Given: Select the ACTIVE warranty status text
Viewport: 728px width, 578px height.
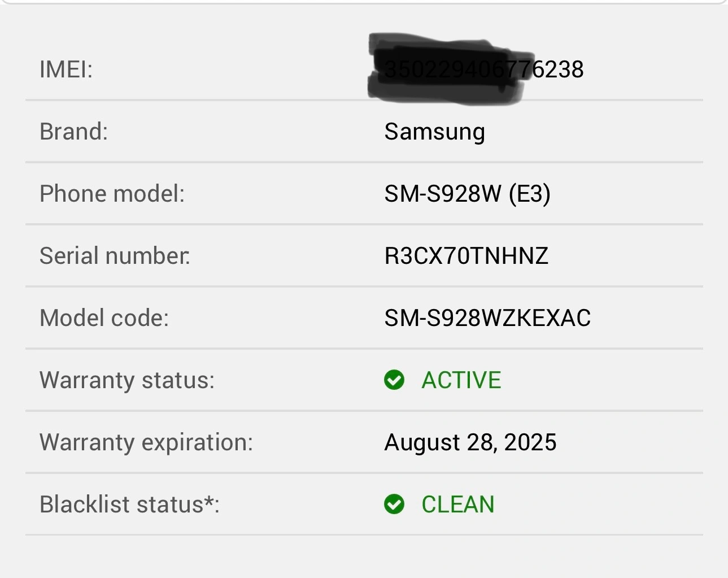Looking at the screenshot, I should [461, 380].
